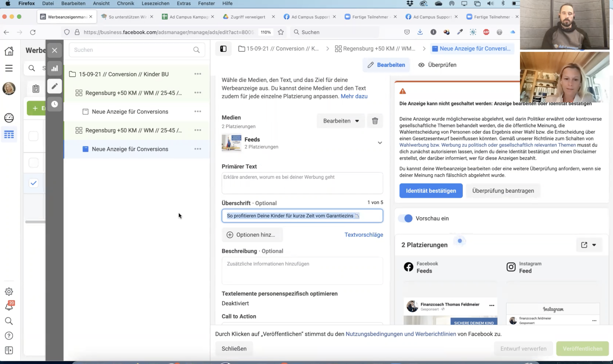This screenshot has width=613, height=364.
Task: Open the Bearbeiten media dropdown
Action: tap(341, 121)
